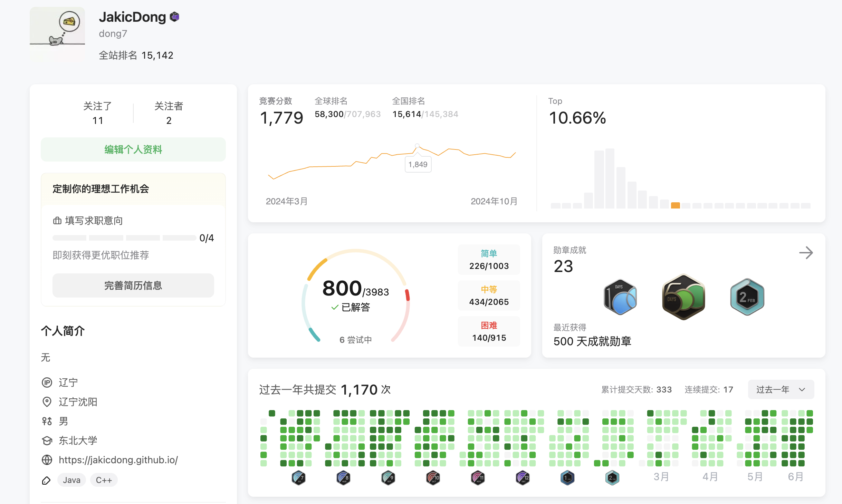Screen dimensions: 842x504
Task: Click the 编辑个人资料 button
Action: pos(133,149)
